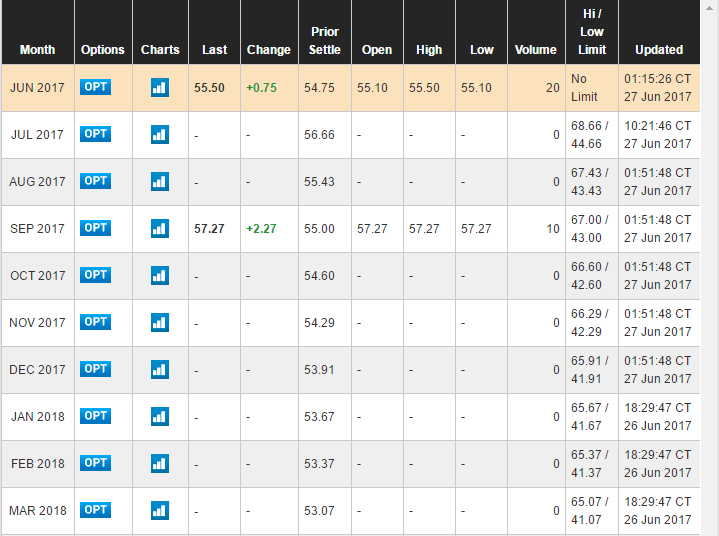The width and height of the screenshot is (719, 536).
Task: Click the OPT button for SEP 2017
Action: point(95,227)
